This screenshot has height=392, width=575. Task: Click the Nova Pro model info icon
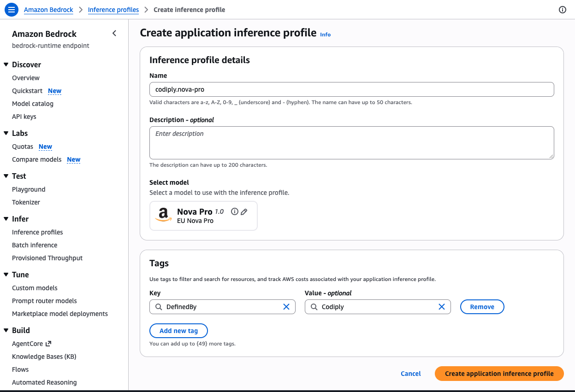tap(234, 212)
